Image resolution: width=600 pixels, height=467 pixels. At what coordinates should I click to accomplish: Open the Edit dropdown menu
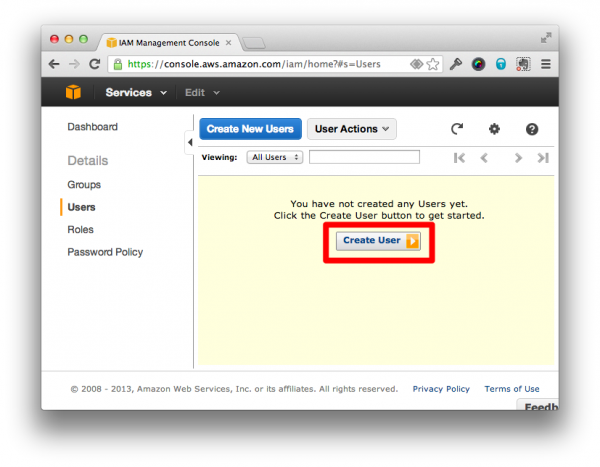point(202,92)
